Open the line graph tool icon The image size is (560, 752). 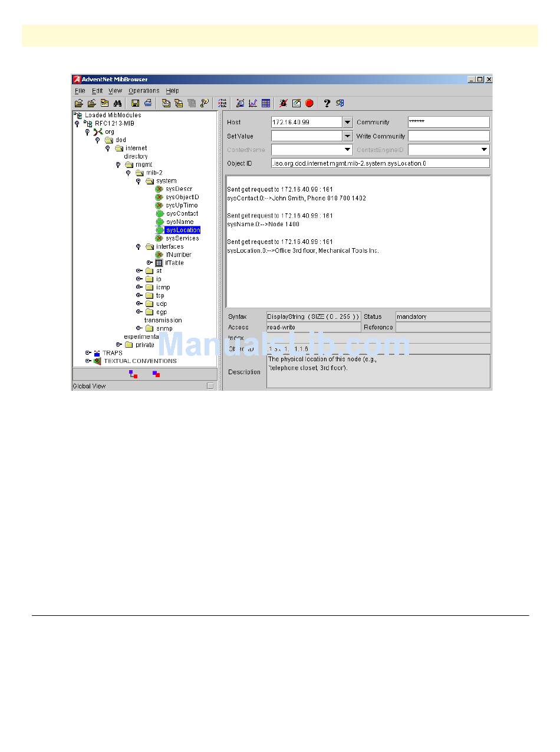tap(253, 103)
